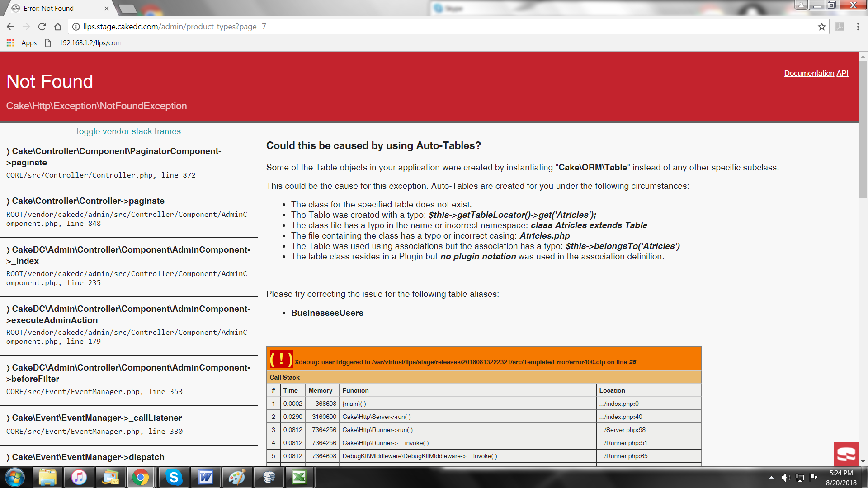Select the Error: Not Found tab

[x=48, y=9]
